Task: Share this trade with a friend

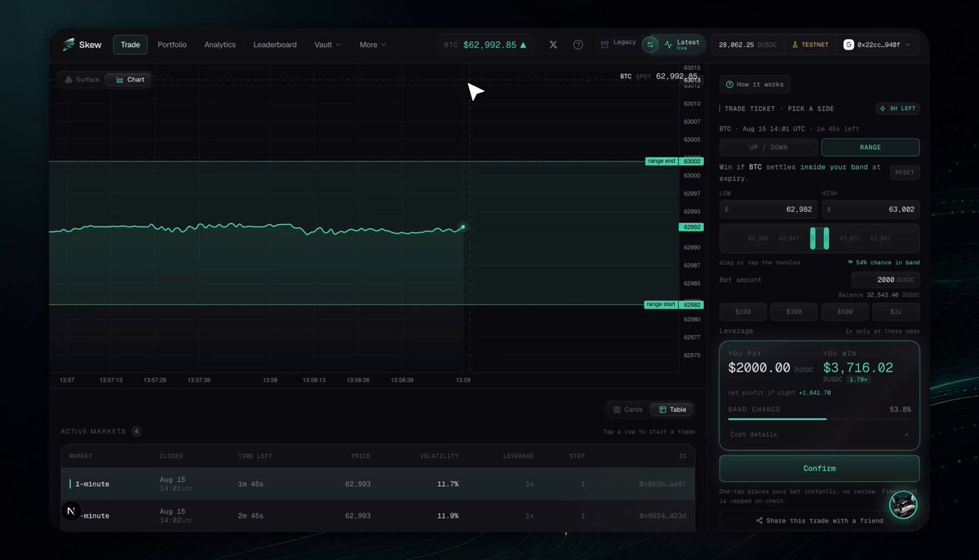Action: click(x=819, y=520)
